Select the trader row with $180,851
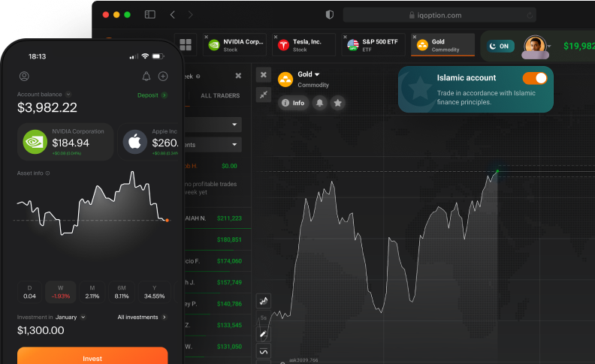The width and height of the screenshot is (595, 364). 217,239
